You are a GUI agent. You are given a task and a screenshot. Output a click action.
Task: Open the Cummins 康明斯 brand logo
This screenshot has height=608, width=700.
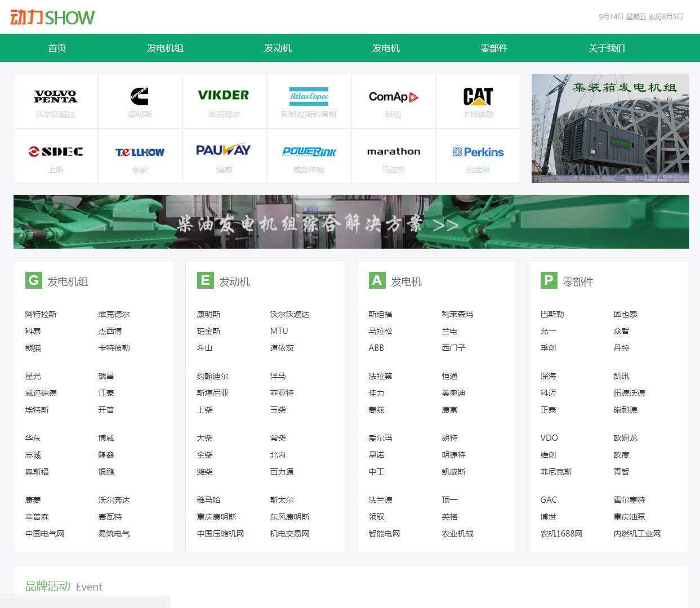[140, 96]
